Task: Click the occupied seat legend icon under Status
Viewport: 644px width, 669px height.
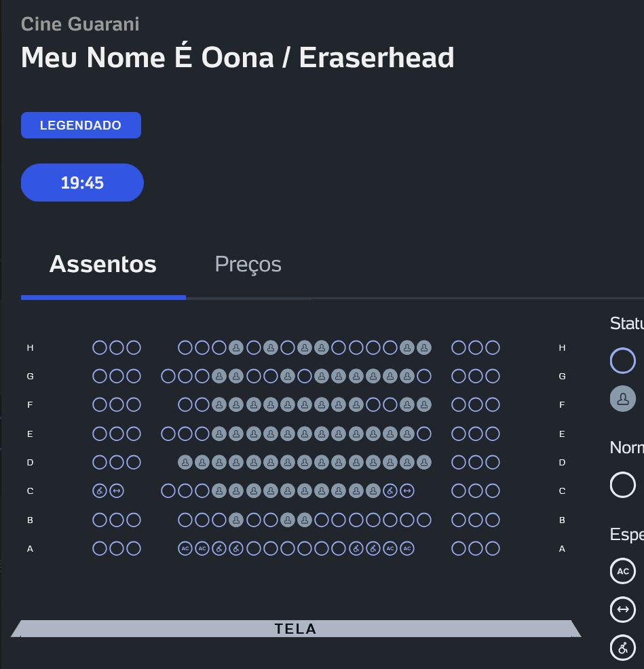Action: tap(623, 399)
